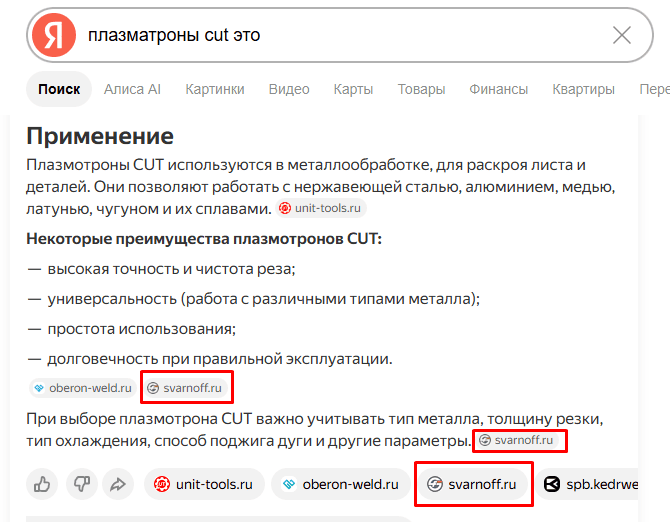
Task: Open spb.kedrweld source button
Action: 588,484
